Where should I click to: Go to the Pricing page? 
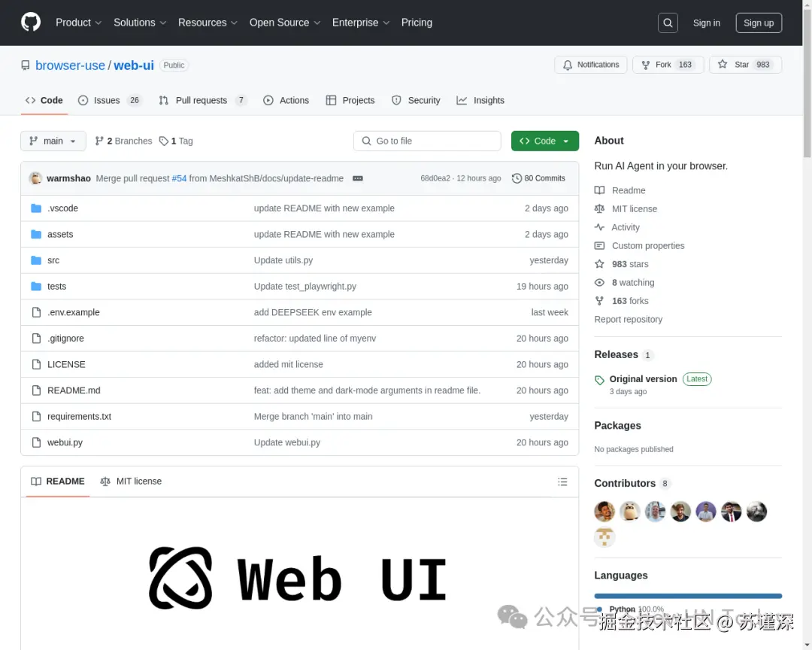[417, 23]
